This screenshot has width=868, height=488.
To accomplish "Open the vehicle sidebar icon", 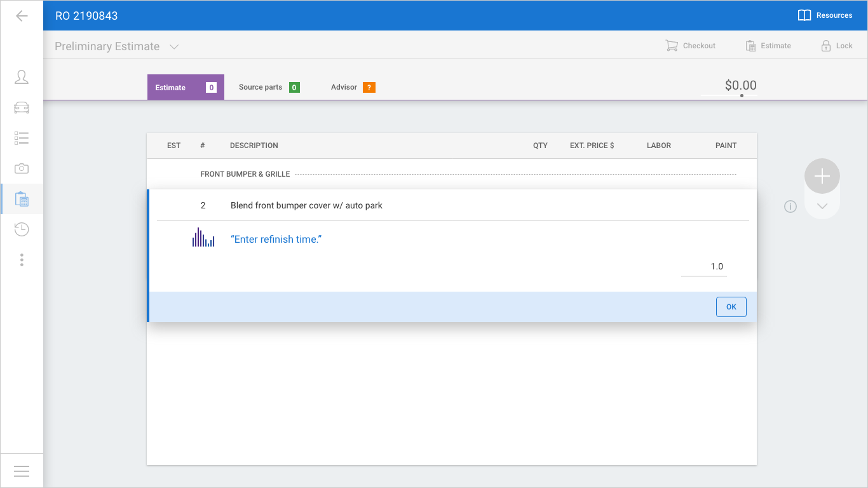I will (x=22, y=107).
